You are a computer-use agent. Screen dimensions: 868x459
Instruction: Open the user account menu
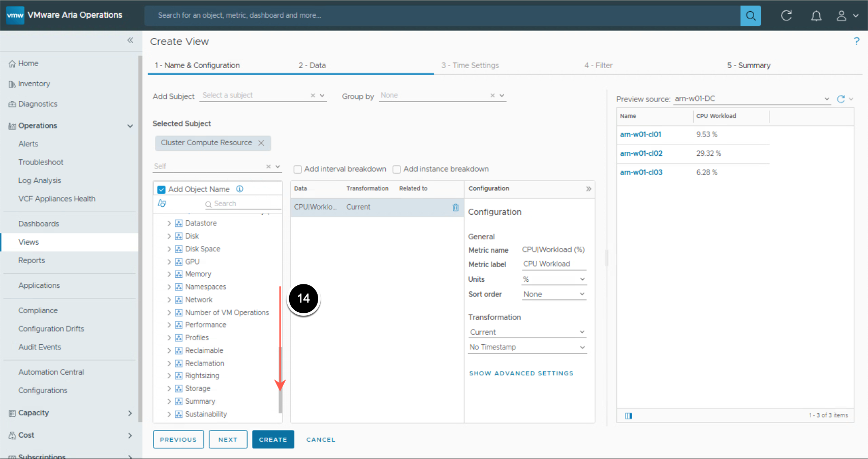(847, 16)
